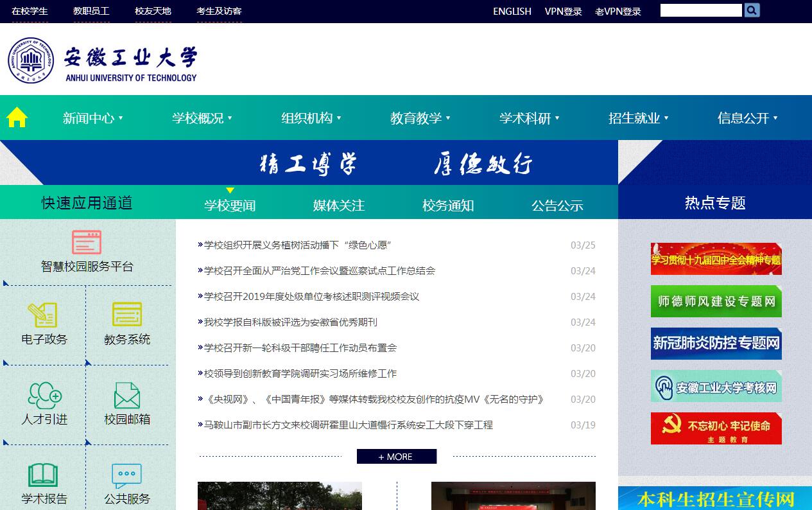Open the 公共服务 chat bubble icon
Screen dimensions: 812x510
point(126,475)
